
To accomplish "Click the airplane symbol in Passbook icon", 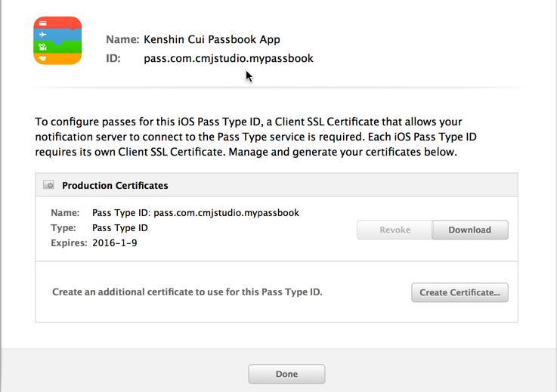I will (x=43, y=35).
